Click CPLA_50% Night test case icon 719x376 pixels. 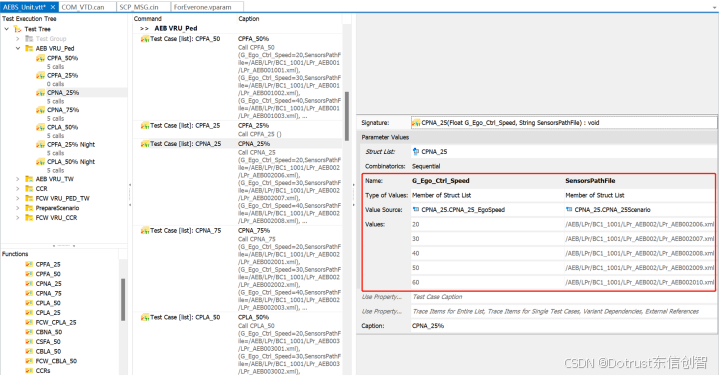[x=40, y=162]
